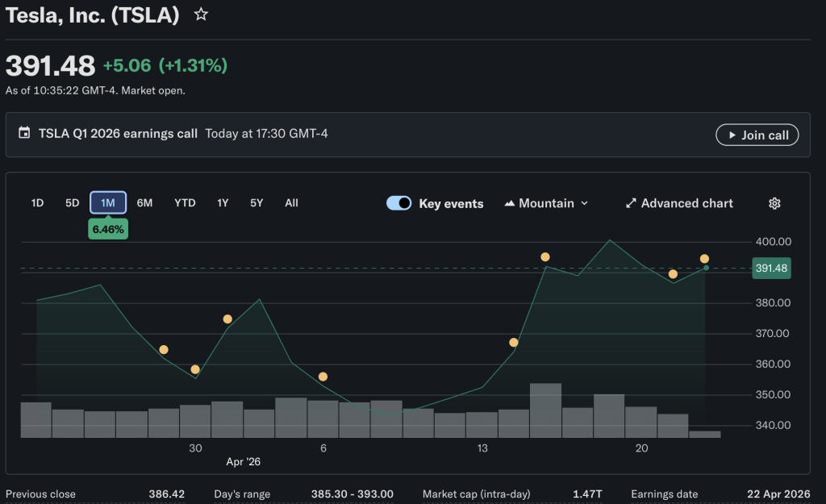The image size is (826, 504).
Task: Choose the 1Y time range
Action: (x=223, y=203)
